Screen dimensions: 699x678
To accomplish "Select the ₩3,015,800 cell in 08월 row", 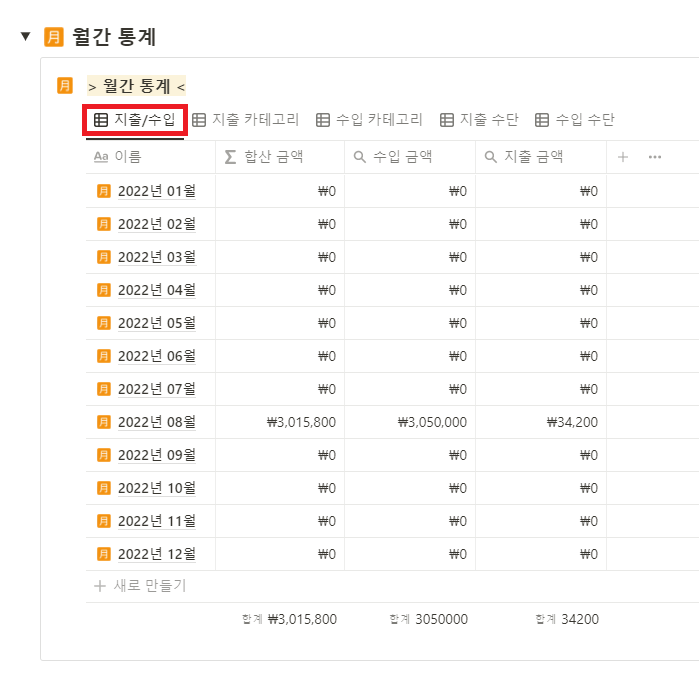I will (x=280, y=422).
